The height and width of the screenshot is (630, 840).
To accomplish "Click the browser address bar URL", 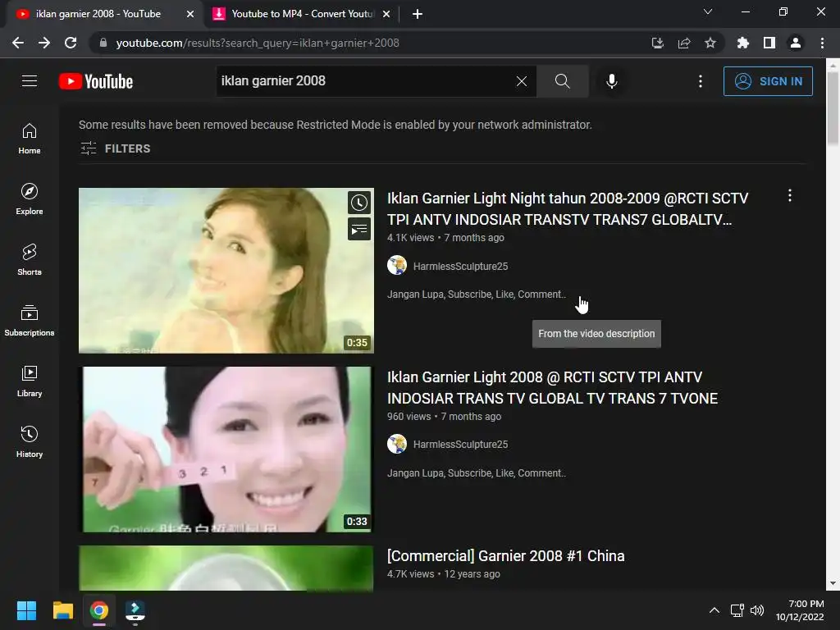I will pos(257,43).
